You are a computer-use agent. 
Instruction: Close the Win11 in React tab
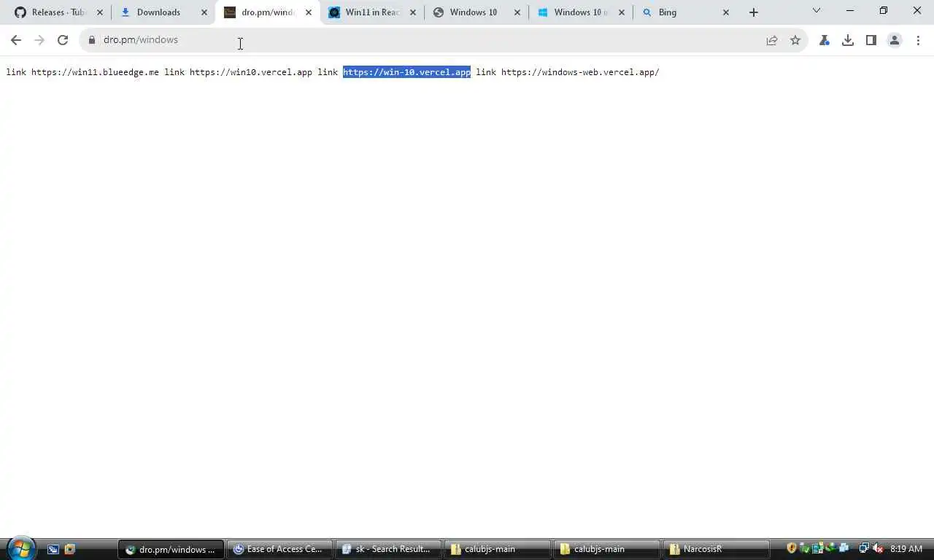[413, 12]
